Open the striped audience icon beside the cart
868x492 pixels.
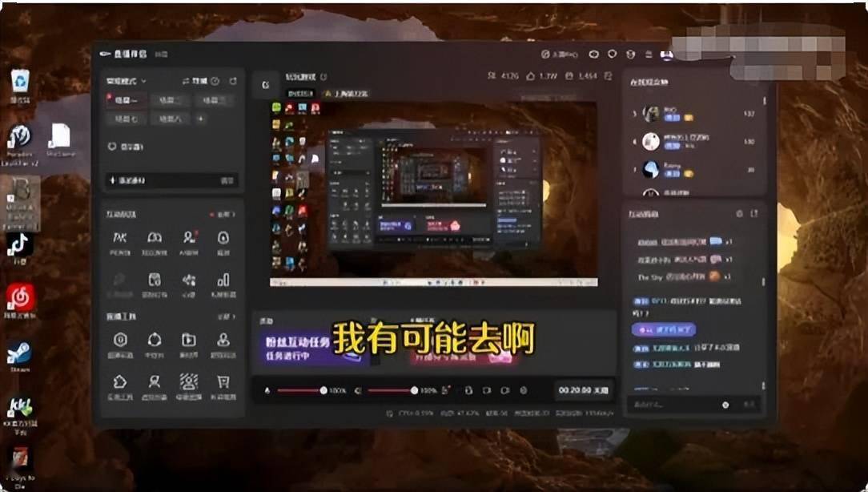[x=189, y=387]
